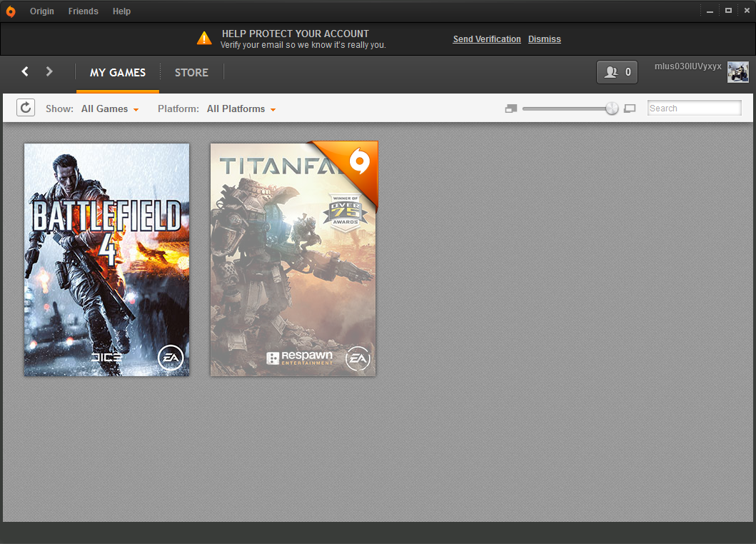The image size is (756, 544).
Task: Click the user avatar picture
Action: click(x=737, y=72)
